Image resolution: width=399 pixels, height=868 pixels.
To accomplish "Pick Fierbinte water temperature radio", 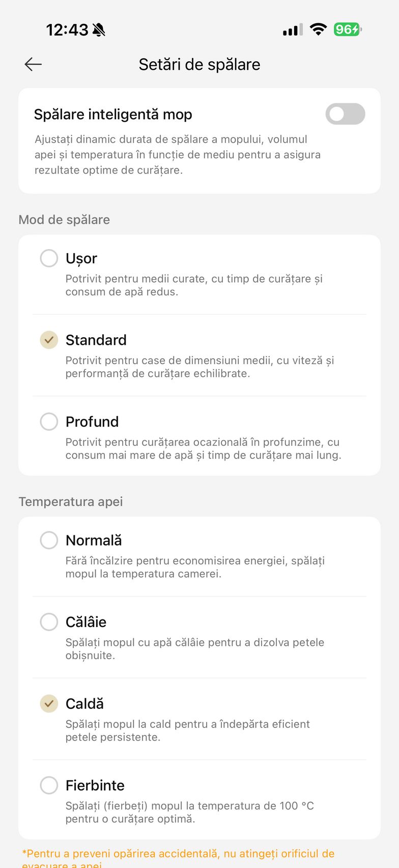I will click(49, 785).
